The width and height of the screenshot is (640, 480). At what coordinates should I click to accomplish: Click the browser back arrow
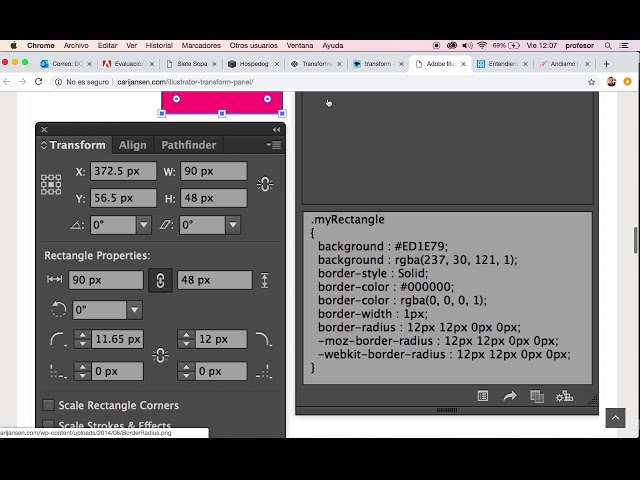click(7, 82)
